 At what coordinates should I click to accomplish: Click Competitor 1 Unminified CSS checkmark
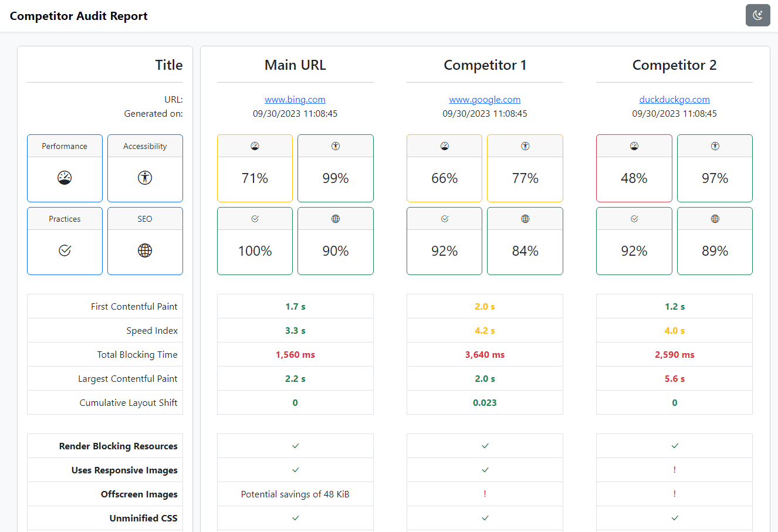coord(485,518)
